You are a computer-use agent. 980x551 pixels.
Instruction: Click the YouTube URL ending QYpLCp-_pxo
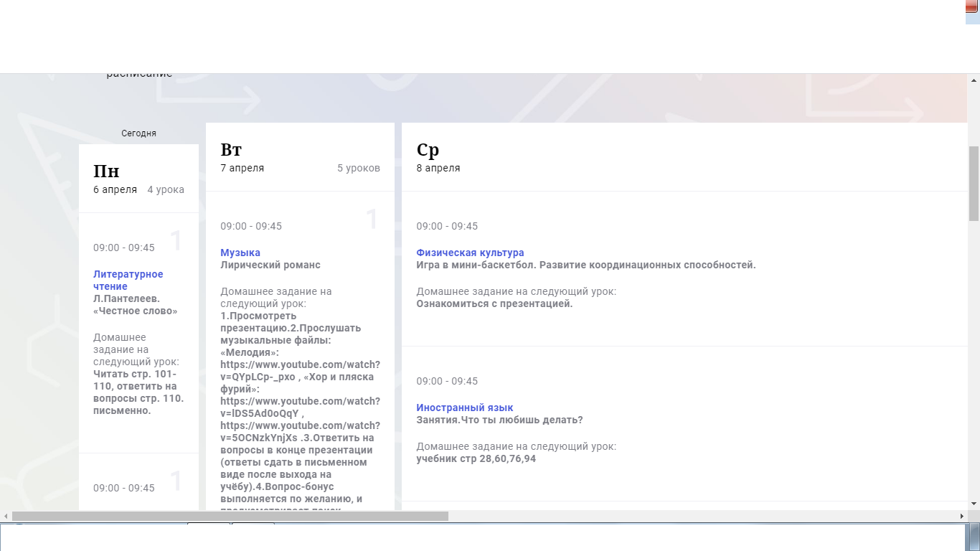coord(300,371)
